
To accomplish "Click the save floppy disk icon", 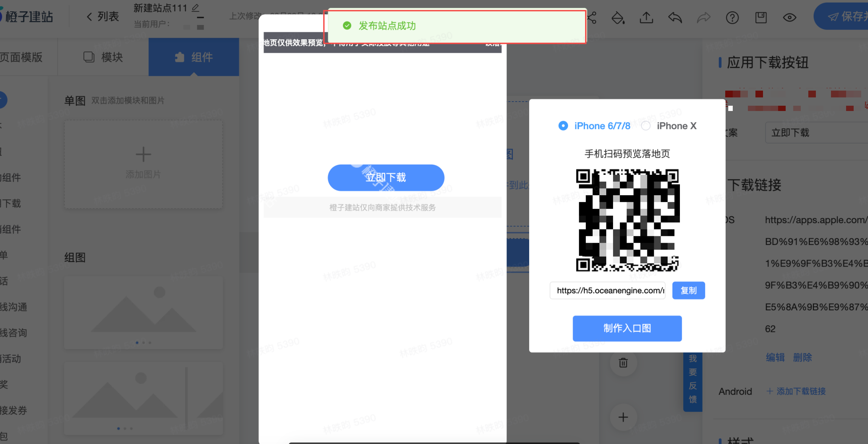I will point(761,18).
